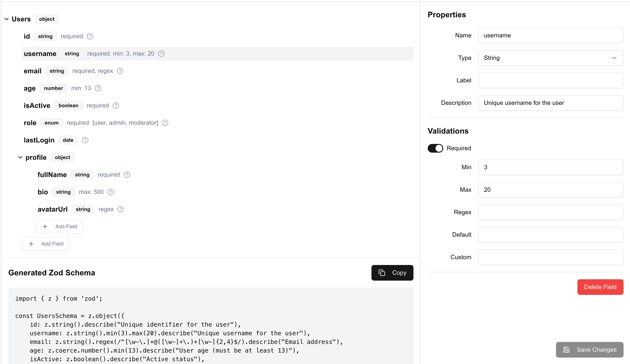
Task: Click the Generated Zod Schema heading
Action: [51, 273]
